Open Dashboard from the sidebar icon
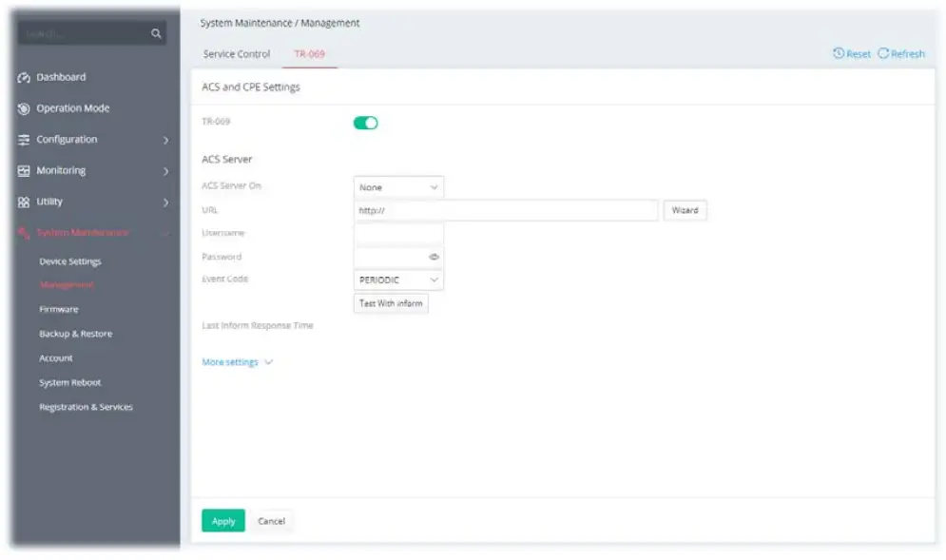Screen dimensions: 946x560 click(x=25, y=78)
